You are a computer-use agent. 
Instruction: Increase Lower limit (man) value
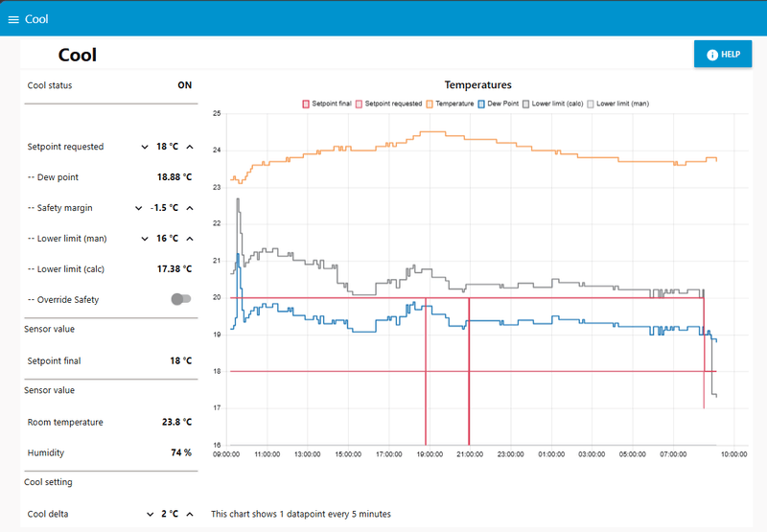coord(190,239)
